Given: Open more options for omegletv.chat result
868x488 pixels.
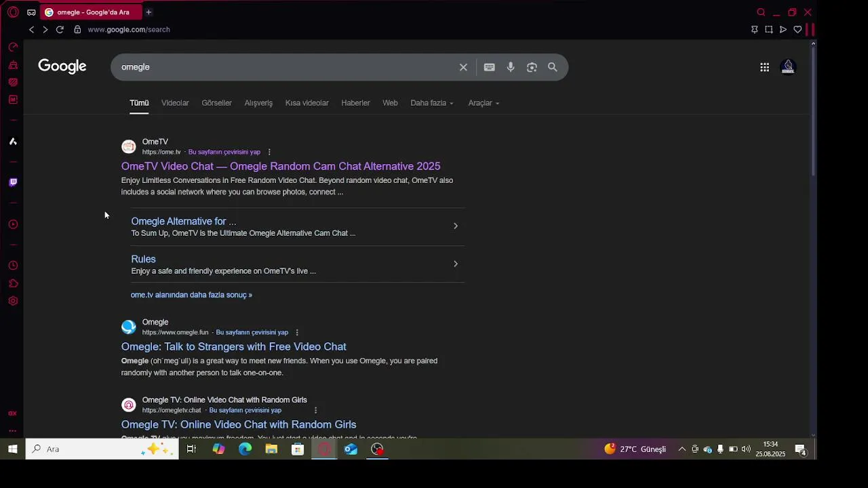Looking at the screenshot, I should 315,410.
